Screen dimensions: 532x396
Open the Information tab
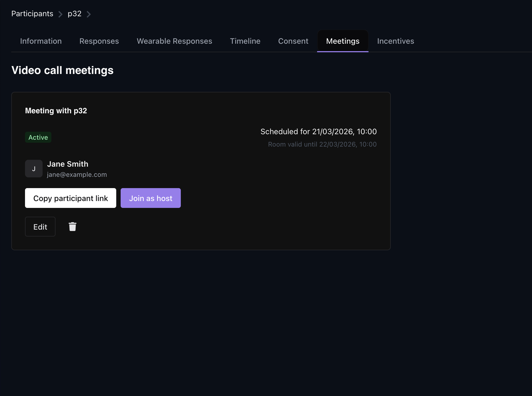click(41, 41)
